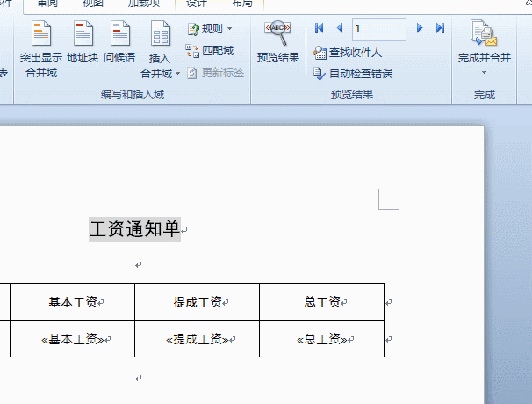Go to next record
This screenshot has height=404, width=532.
pos(420,28)
